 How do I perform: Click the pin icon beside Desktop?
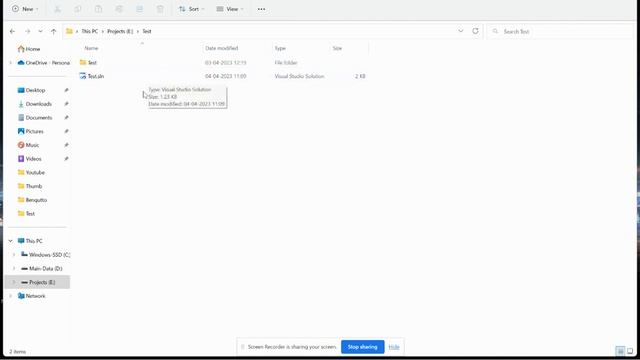click(x=66, y=90)
